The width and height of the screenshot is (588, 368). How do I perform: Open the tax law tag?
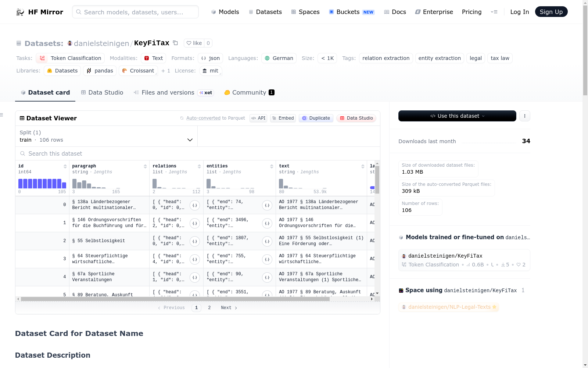pyautogui.click(x=500, y=58)
